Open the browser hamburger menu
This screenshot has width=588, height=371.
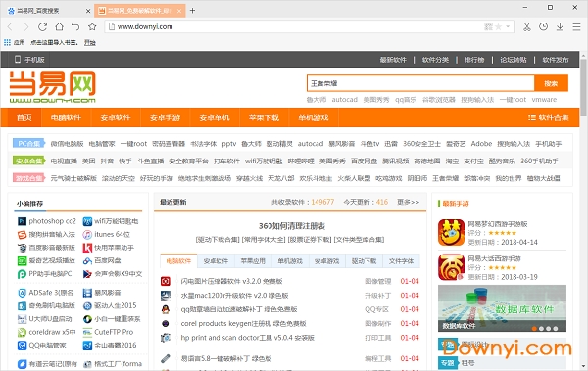click(576, 26)
